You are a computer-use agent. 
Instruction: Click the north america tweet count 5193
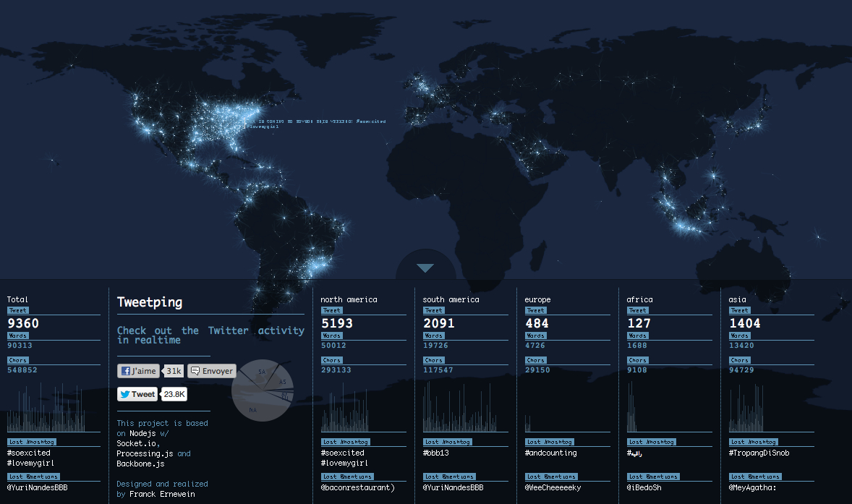click(337, 324)
